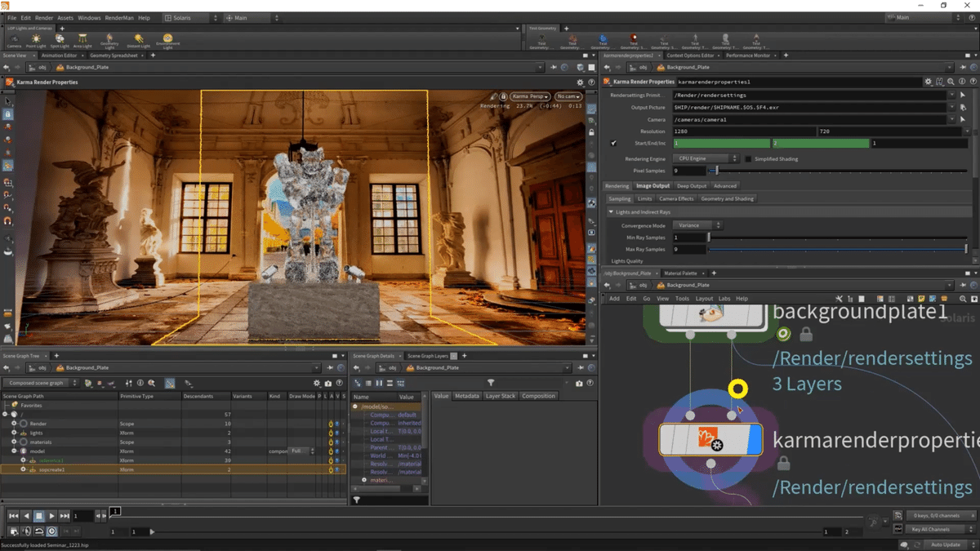This screenshot has width=980, height=551.
Task: Select the Distant Light shelf tool
Action: (139, 40)
